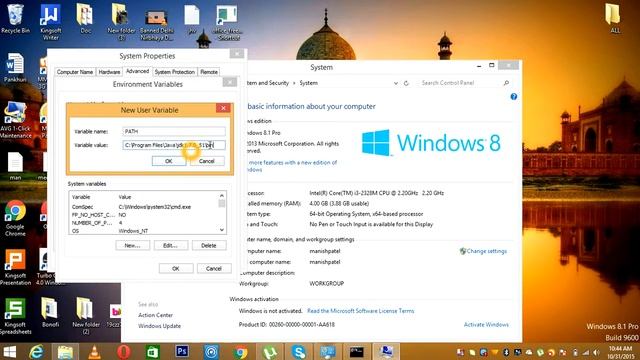
Task: Expand the address bar dropdown in System window
Action: coord(396,83)
